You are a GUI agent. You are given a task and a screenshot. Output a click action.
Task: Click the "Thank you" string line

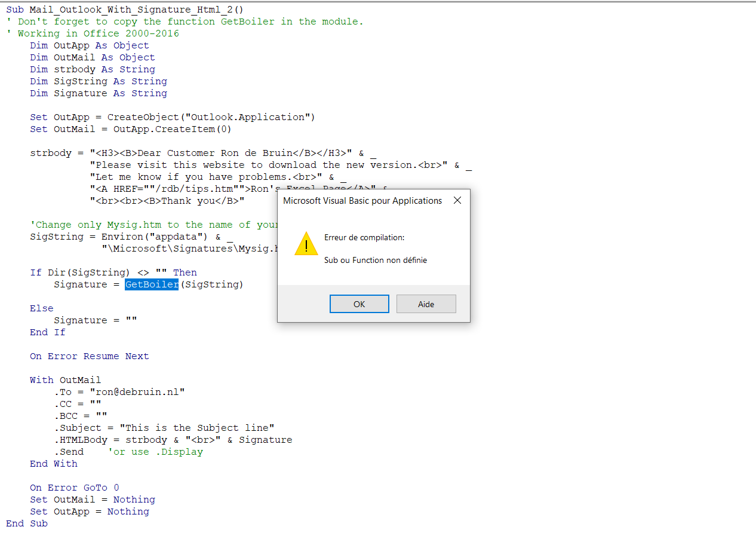[167, 201]
